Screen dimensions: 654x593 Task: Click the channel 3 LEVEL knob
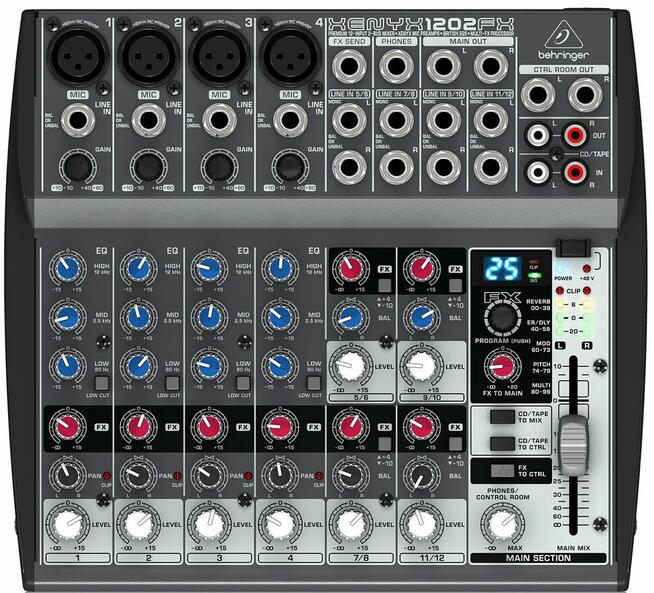point(209,523)
